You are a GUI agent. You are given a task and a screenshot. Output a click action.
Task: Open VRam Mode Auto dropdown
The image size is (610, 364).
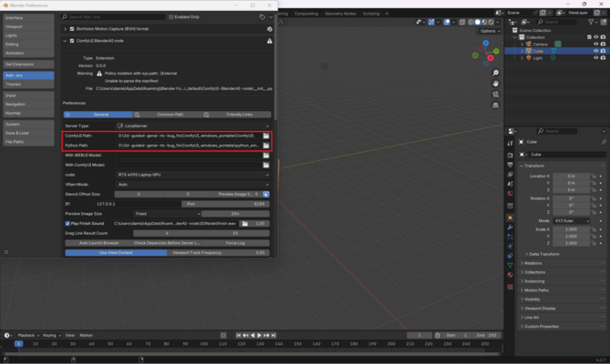193,185
